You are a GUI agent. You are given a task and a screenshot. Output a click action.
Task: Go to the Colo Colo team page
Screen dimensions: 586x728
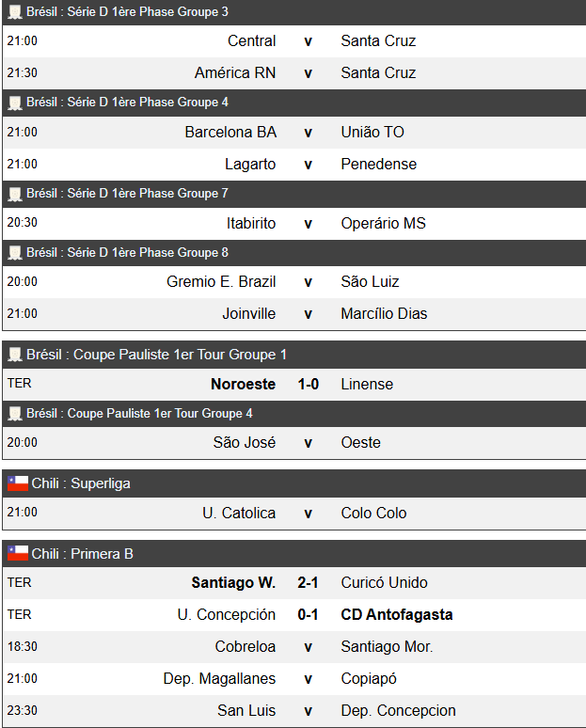(373, 514)
